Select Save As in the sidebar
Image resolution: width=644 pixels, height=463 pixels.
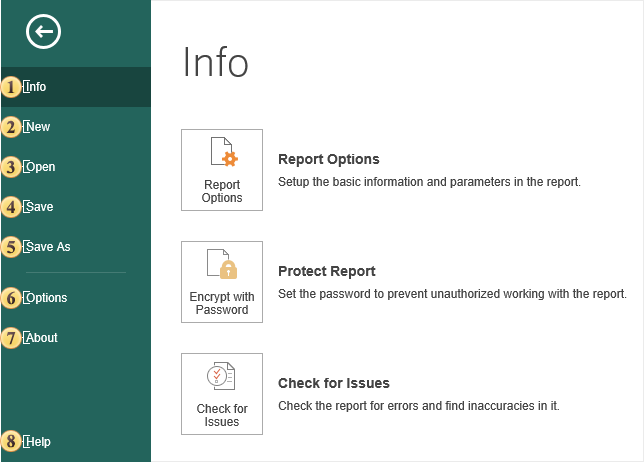(x=49, y=247)
